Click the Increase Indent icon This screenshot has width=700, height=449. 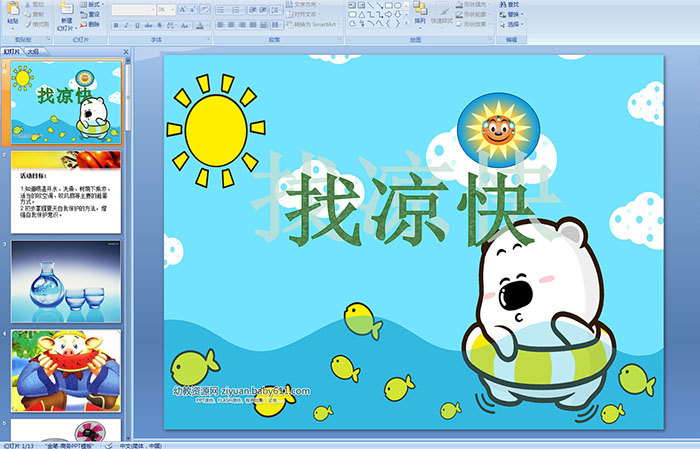263,10
